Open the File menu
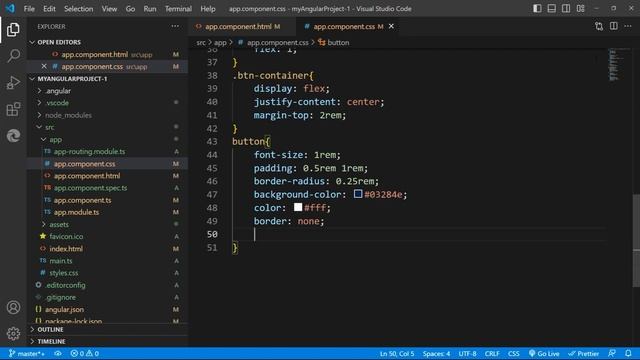The image size is (640, 360). click(x=29, y=9)
